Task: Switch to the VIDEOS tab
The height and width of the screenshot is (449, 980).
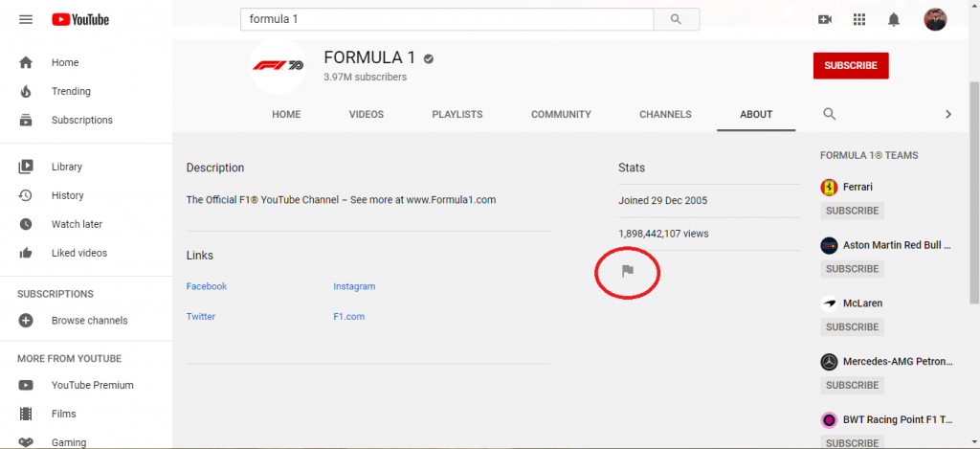Action: click(x=367, y=115)
